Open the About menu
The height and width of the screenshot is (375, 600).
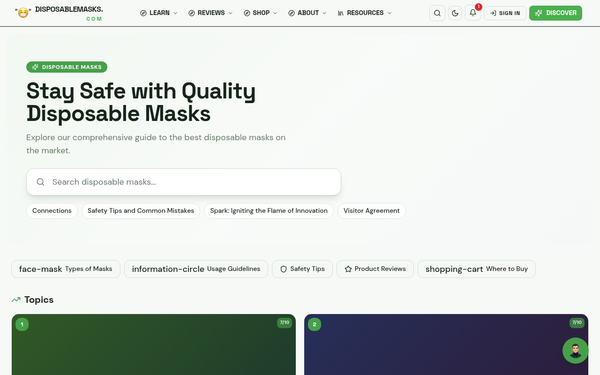click(307, 13)
